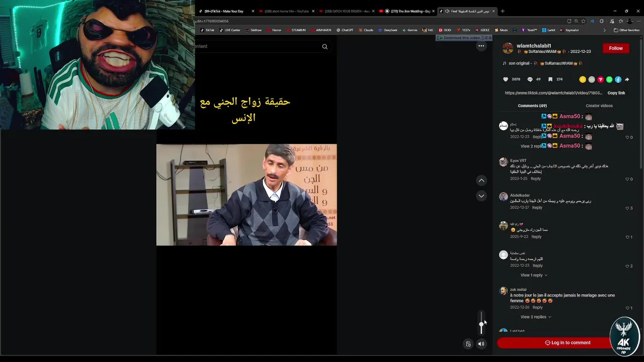Open more share options arrow
Viewport: 644px width, 362px height.
click(627, 79)
